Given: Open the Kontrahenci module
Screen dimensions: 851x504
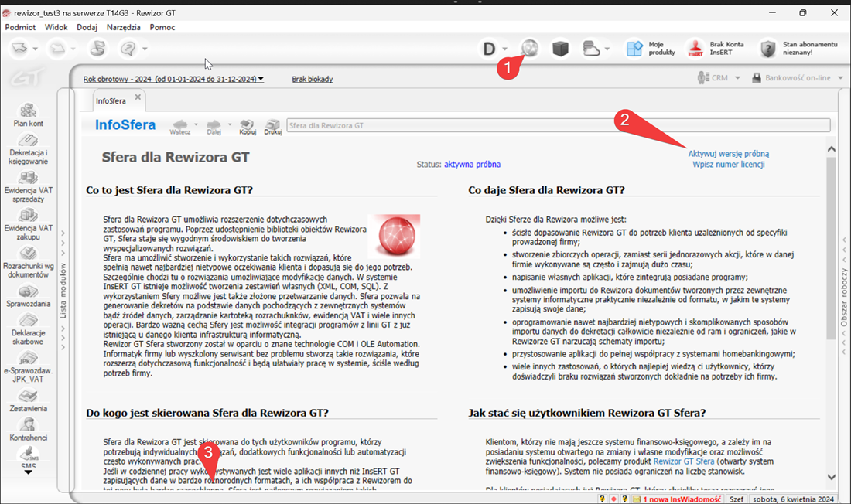Looking at the screenshot, I should pyautogui.click(x=28, y=430).
